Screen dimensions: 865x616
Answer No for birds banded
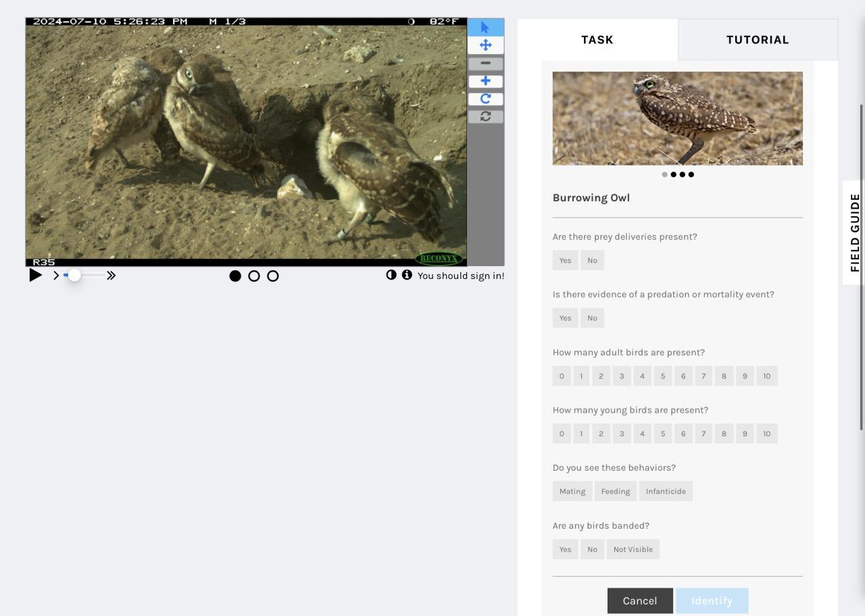tap(592, 549)
